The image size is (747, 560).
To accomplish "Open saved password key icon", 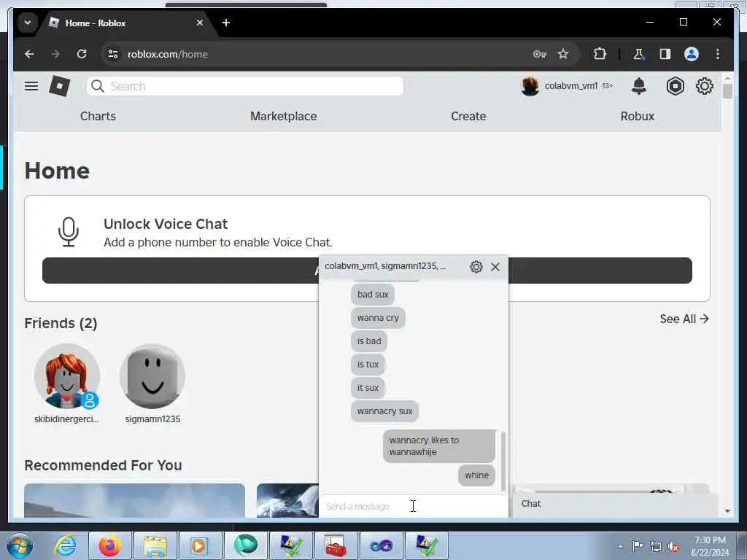I will click(539, 54).
